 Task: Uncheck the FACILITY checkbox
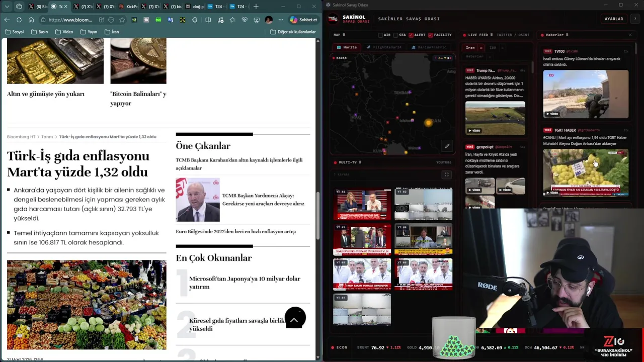point(431,35)
